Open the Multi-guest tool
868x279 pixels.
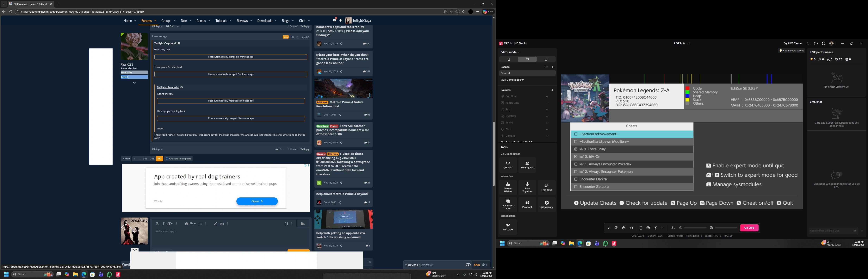pyautogui.click(x=527, y=165)
